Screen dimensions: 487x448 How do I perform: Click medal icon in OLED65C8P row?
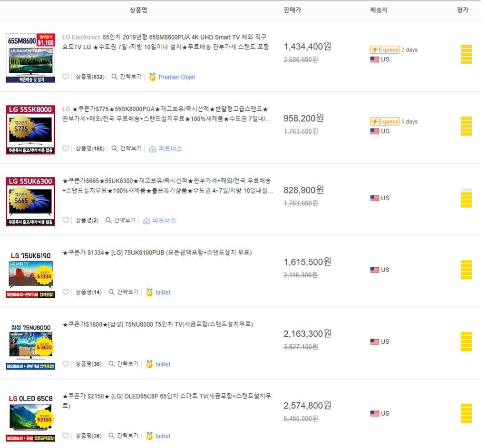coord(149,436)
